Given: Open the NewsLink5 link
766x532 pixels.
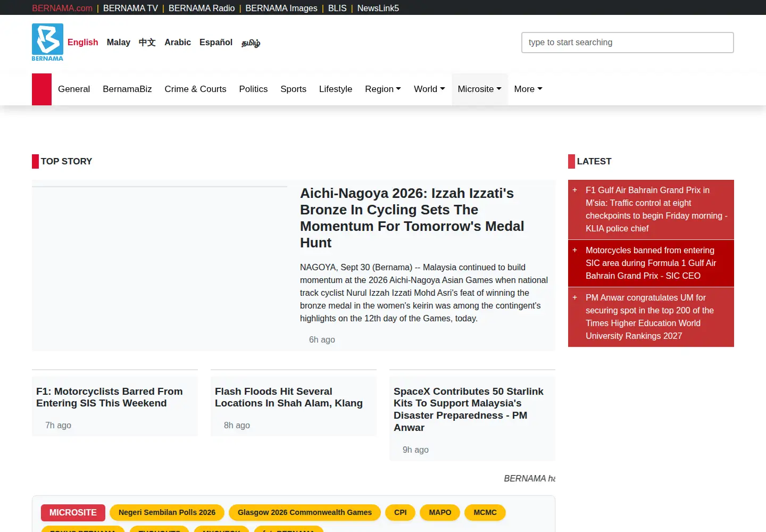Looking at the screenshot, I should pyautogui.click(x=378, y=8).
